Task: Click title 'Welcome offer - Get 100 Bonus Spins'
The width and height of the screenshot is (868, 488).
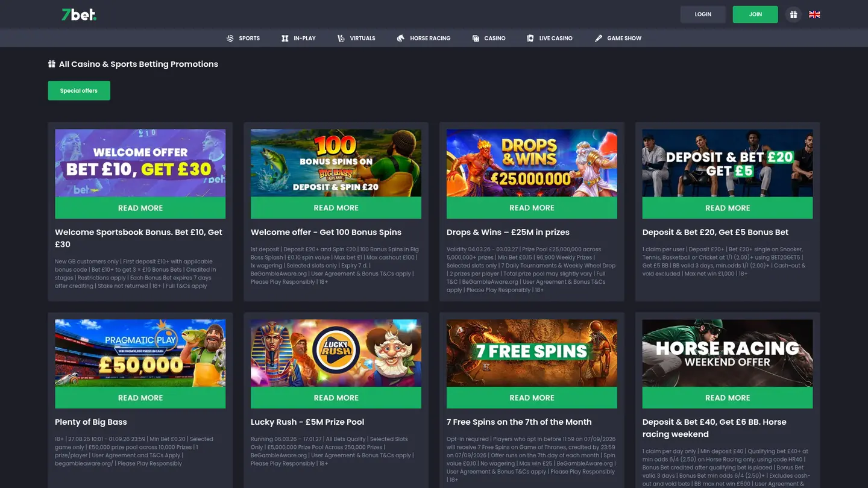Action: pos(326,232)
